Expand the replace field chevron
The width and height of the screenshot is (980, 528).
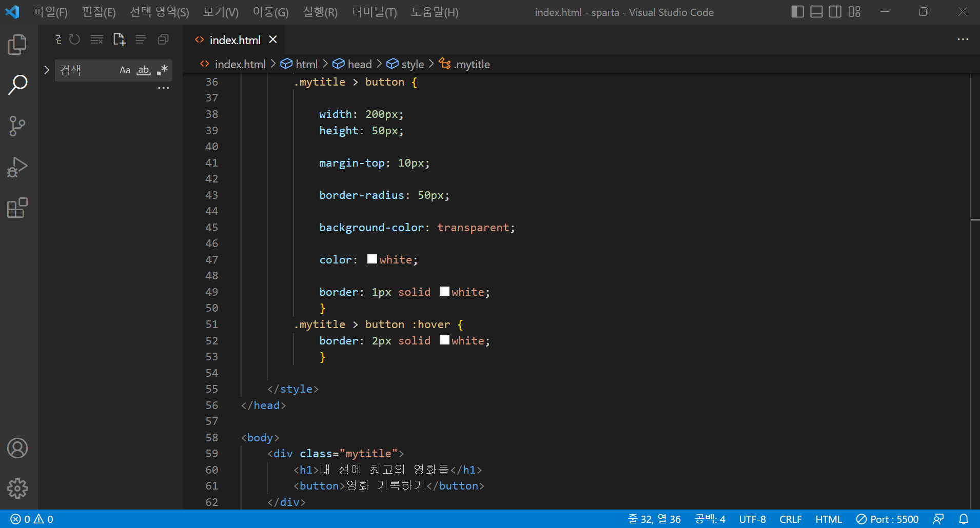47,70
